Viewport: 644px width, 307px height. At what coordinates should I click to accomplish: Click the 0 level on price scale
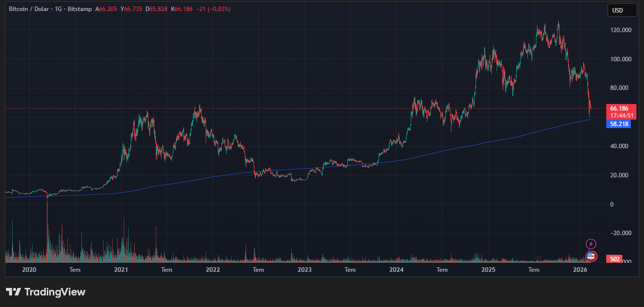611,204
